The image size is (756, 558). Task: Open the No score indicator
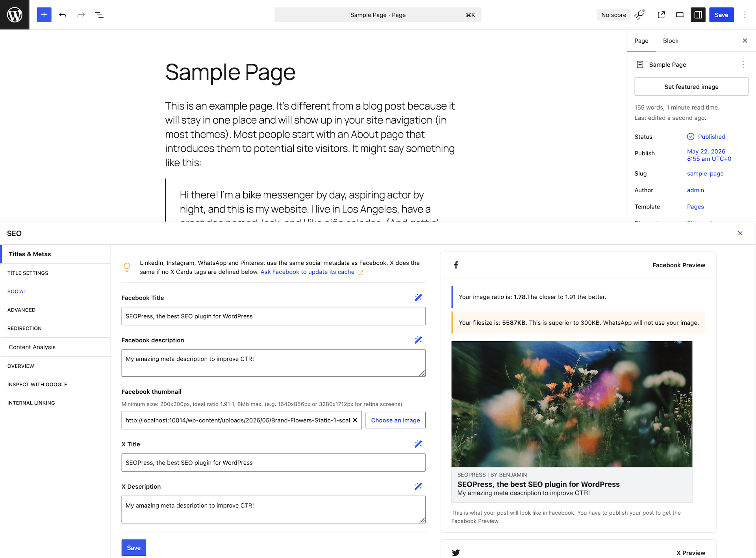(x=613, y=15)
